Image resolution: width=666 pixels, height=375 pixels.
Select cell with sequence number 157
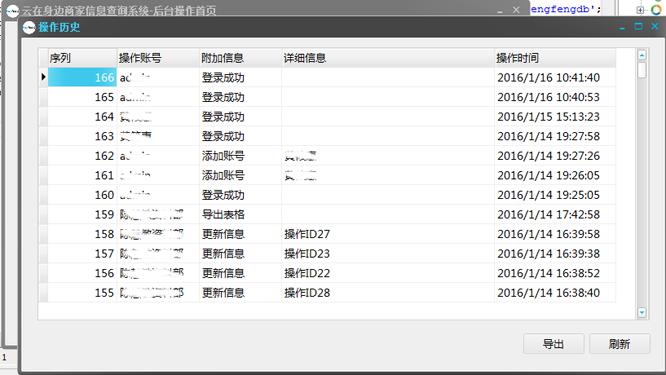point(82,254)
